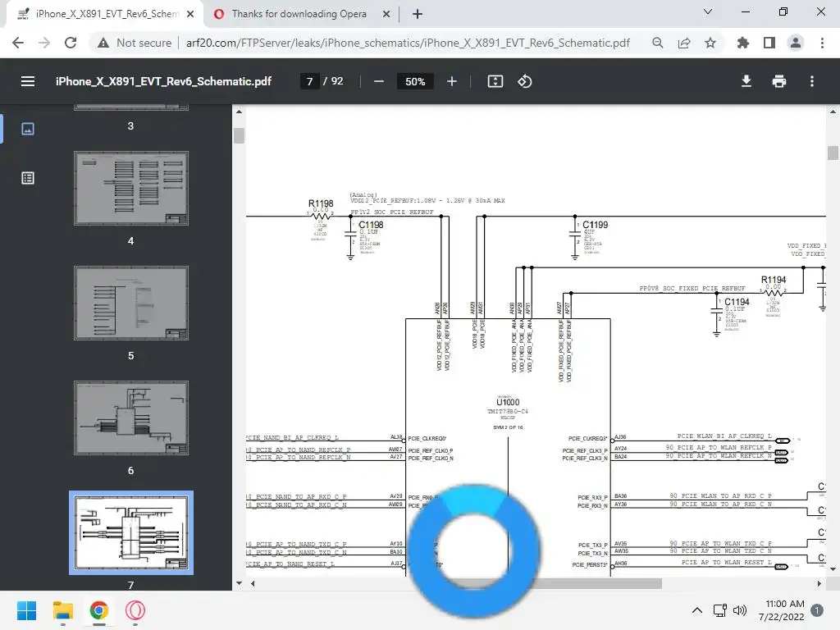Click PP0V8_SOC_FIXED_PCIE_REFBUF net label
This screenshot has width=840, height=630.
[x=692, y=288]
